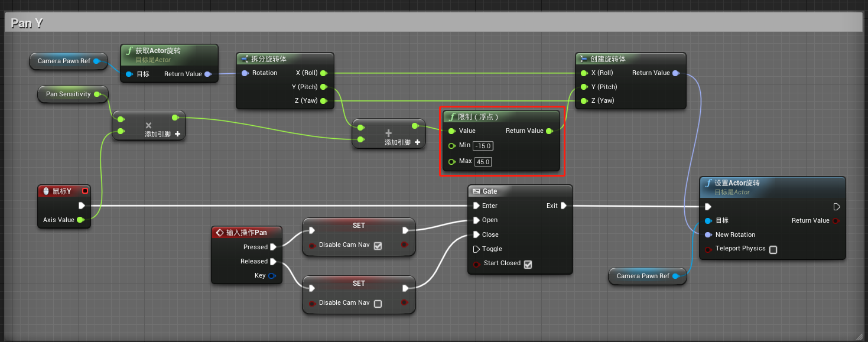Click the Gate Open exec pin
Image resolution: width=868 pixels, height=342 pixels.
pos(476,220)
